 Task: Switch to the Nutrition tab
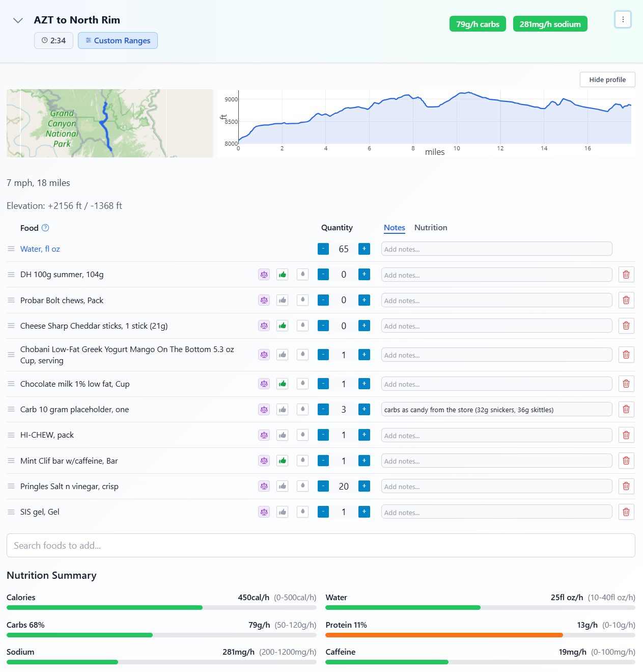(x=430, y=228)
